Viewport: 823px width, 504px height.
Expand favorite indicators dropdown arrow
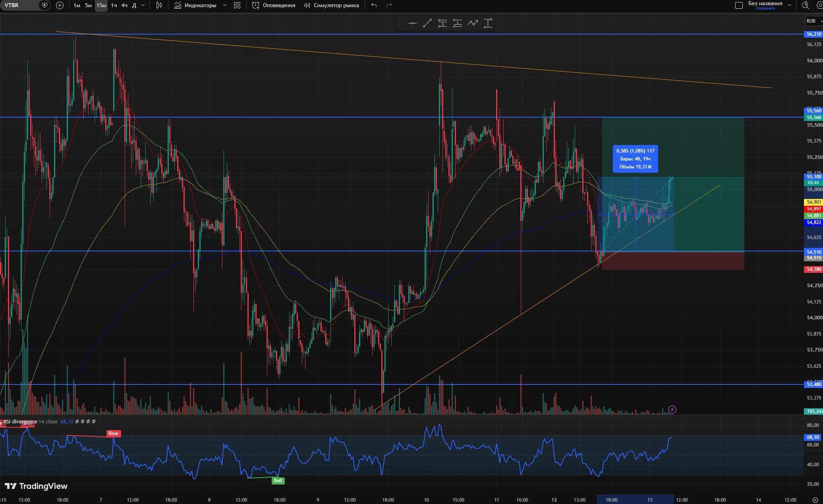(x=225, y=6)
